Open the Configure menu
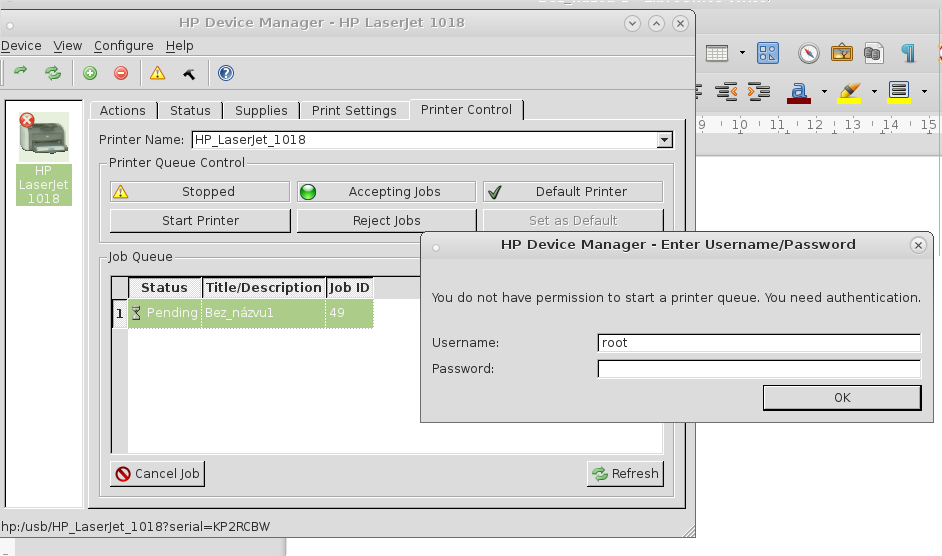The width and height of the screenshot is (942, 556). (123, 46)
